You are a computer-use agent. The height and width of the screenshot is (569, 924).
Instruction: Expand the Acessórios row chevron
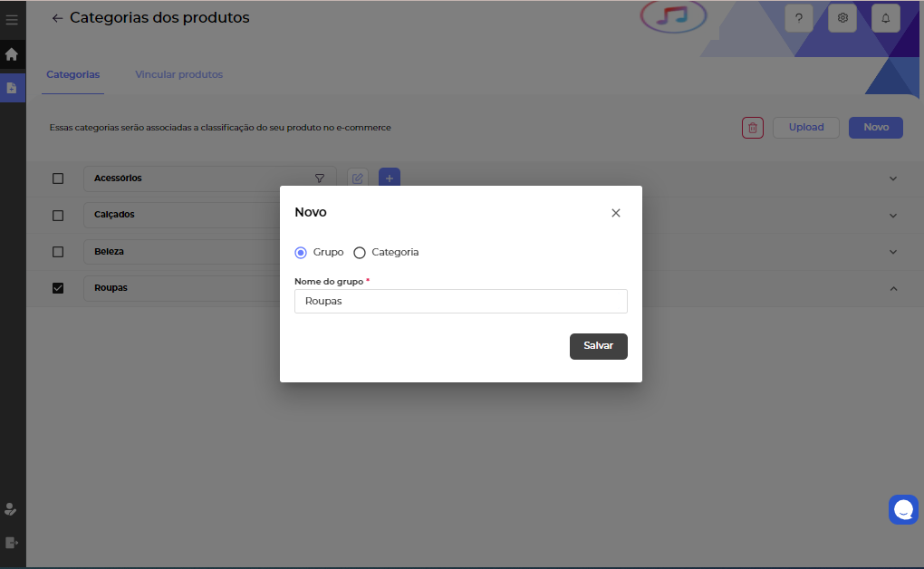coord(893,178)
